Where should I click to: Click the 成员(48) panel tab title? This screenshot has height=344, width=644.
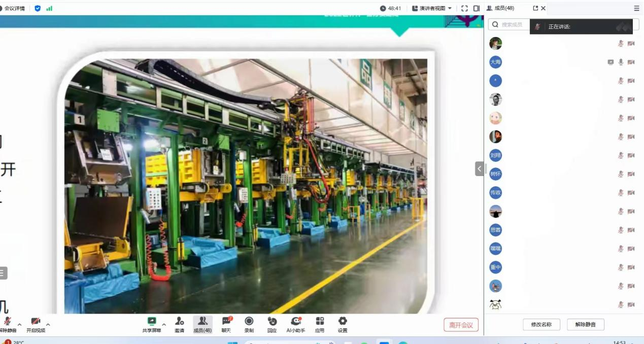(504, 8)
